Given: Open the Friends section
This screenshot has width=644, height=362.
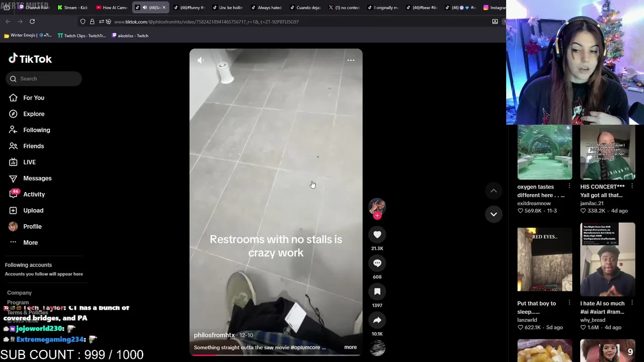Looking at the screenshot, I should [33, 146].
